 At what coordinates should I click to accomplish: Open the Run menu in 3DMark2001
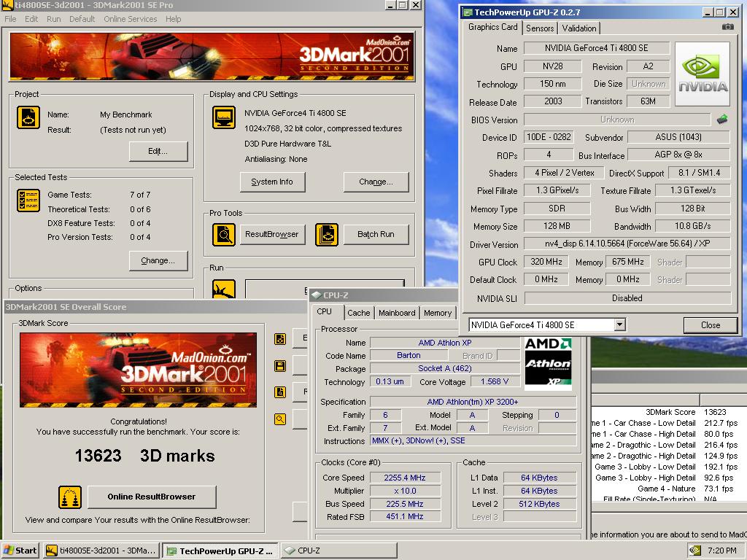(x=54, y=19)
